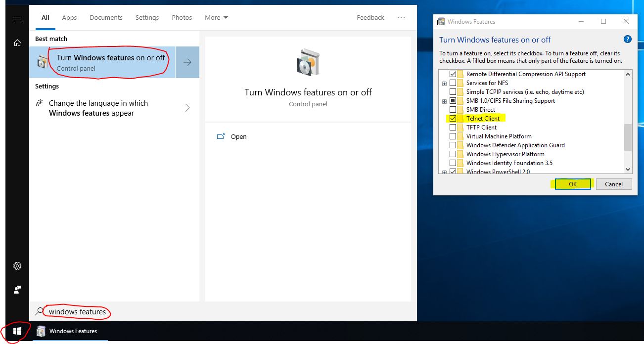The height and width of the screenshot is (344, 644).
Task: Uncheck Remote Differential Compression API Support
Action: tap(453, 74)
